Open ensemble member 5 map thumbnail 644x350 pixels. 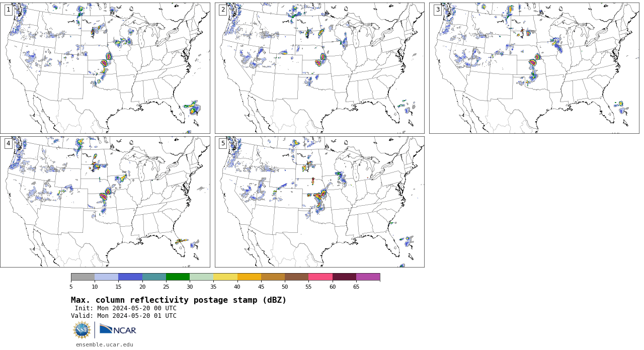tap(319, 202)
